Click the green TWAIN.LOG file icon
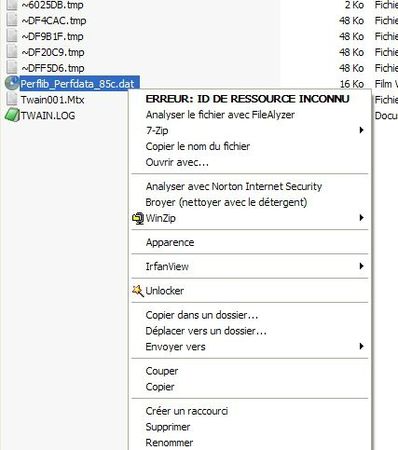The image size is (398, 450). click(12, 115)
